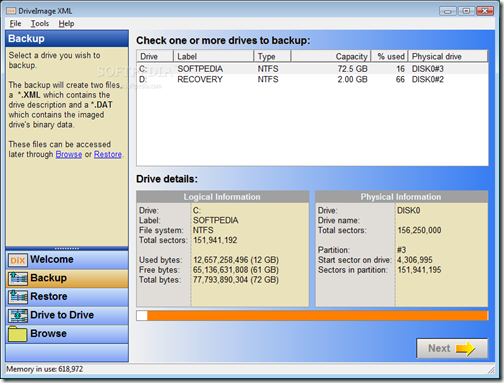Click the 151,941,195 sectors in partition value
504x383 pixels.
(419, 270)
